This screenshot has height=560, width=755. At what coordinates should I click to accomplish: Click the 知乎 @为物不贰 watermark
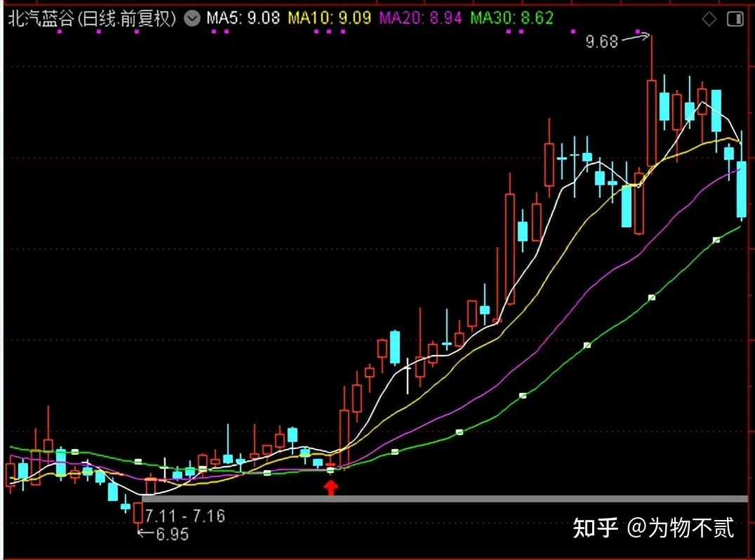[653, 528]
